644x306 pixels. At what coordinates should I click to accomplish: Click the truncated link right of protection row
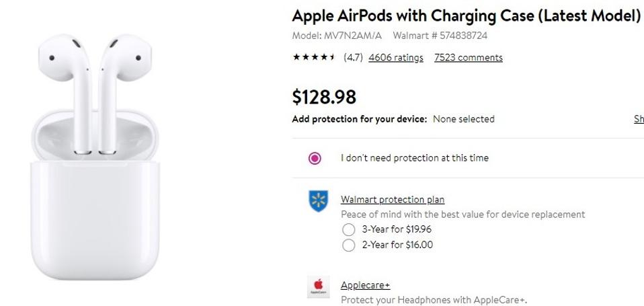[639, 119]
